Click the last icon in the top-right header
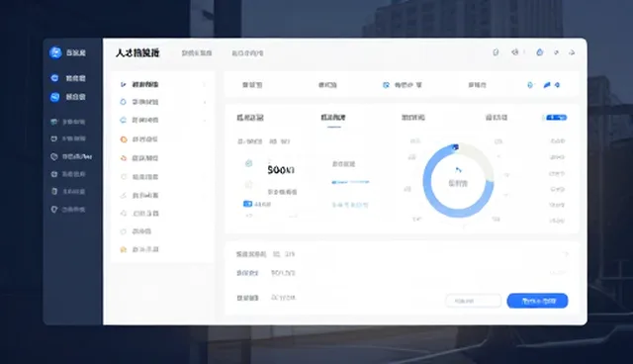This screenshot has width=633, height=364. coord(572,52)
